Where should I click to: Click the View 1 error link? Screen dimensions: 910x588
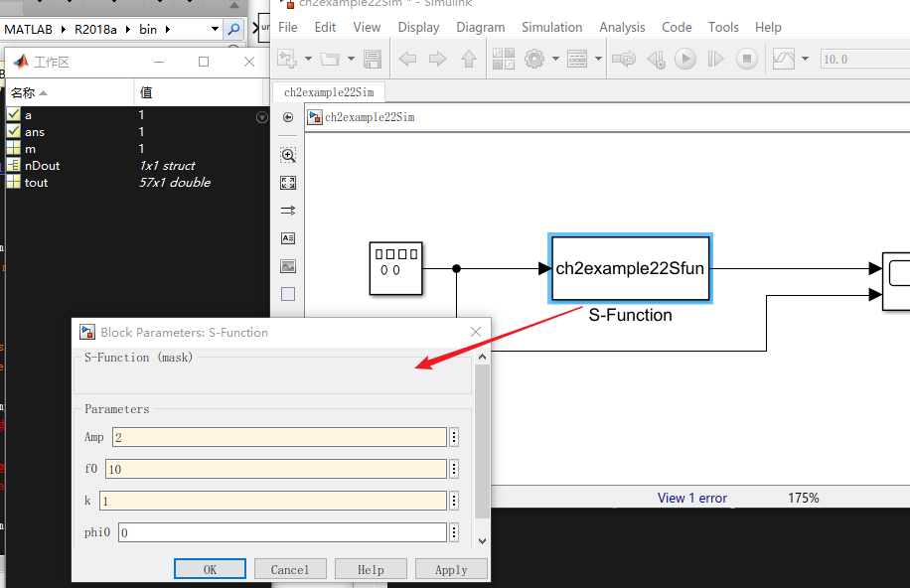[691, 498]
